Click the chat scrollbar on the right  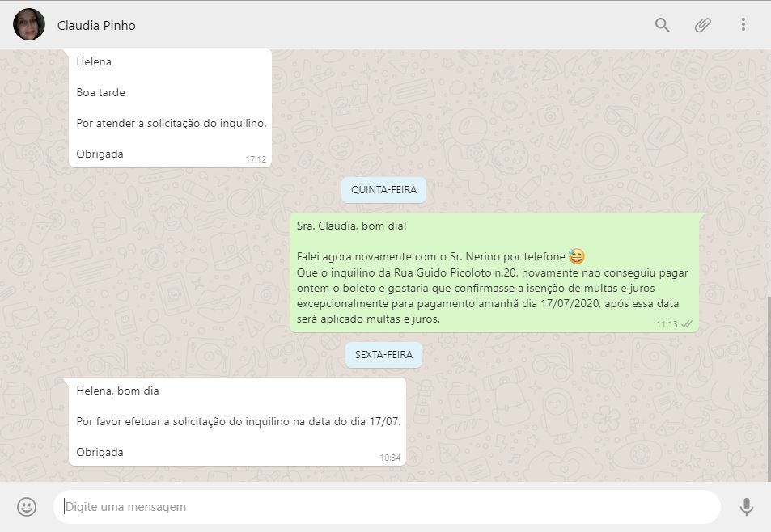(769, 388)
